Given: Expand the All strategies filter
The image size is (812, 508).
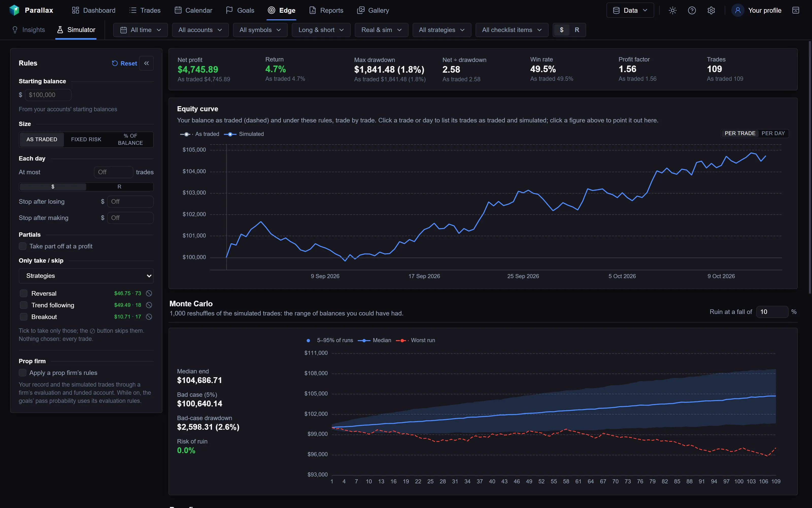Looking at the screenshot, I should tap(442, 30).
